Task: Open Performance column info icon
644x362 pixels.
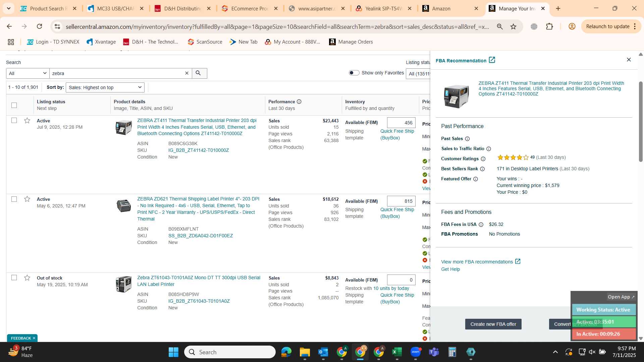Action: tap(299, 102)
